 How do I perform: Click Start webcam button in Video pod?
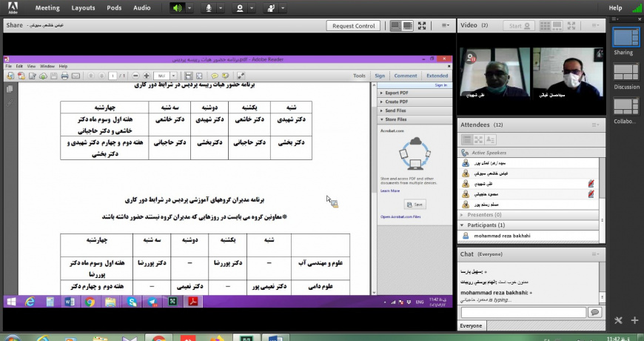[519, 25]
